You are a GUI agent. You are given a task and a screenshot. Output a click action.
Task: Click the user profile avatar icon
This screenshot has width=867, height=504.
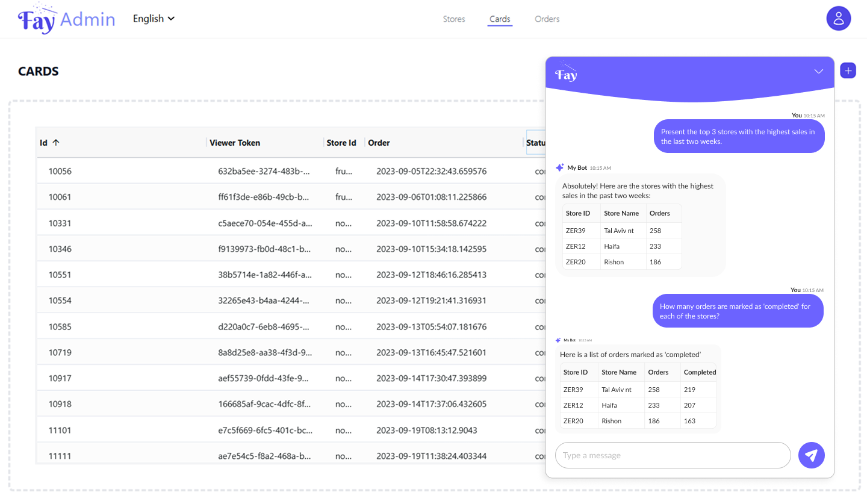[838, 19]
